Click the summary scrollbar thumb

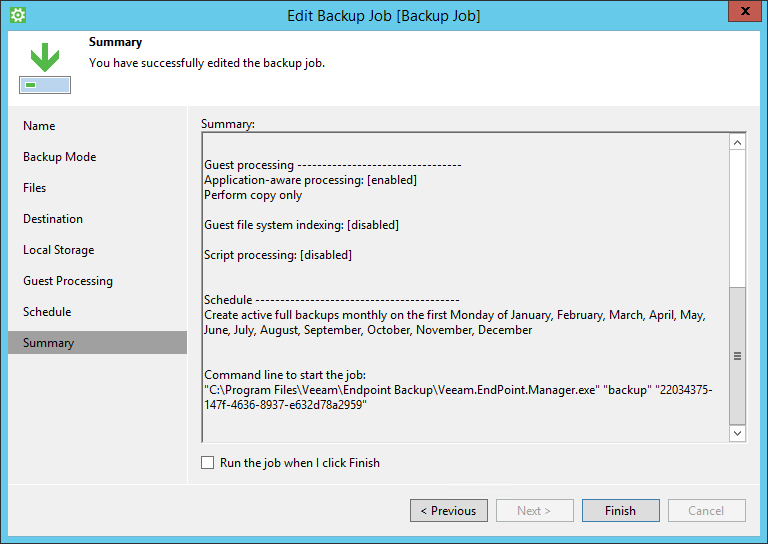[737, 356]
